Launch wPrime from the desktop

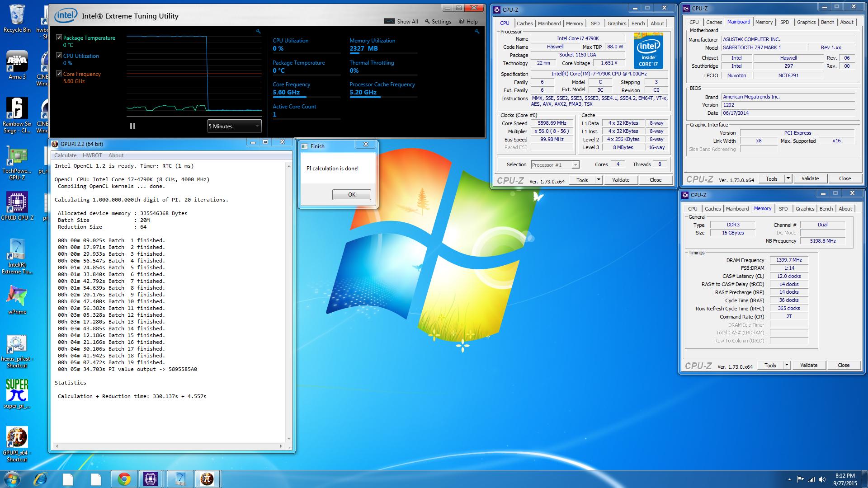click(17, 300)
